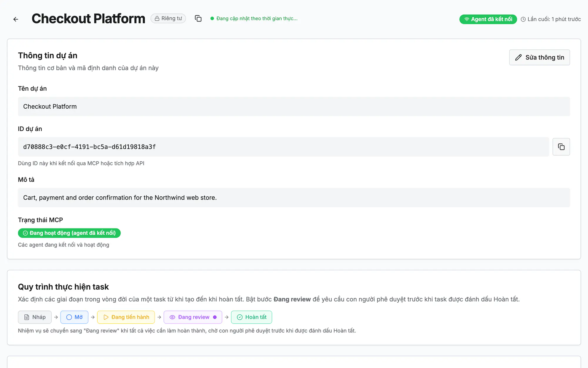The image size is (588, 368).
Task: Click Các agent đang kết nối và hoạt động text
Action: point(64,245)
